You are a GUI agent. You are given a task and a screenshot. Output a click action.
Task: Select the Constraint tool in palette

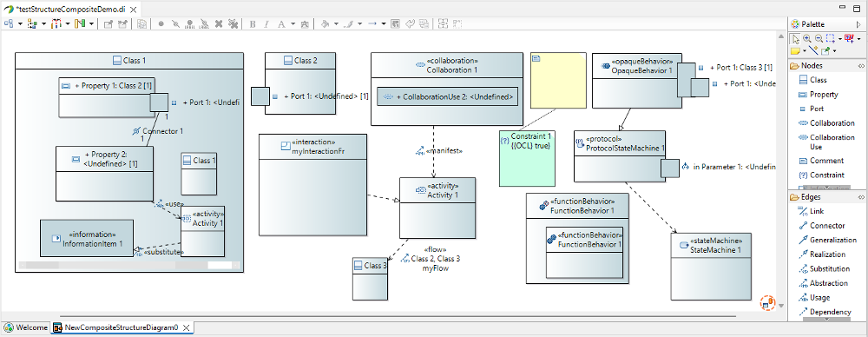click(x=821, y=175)
